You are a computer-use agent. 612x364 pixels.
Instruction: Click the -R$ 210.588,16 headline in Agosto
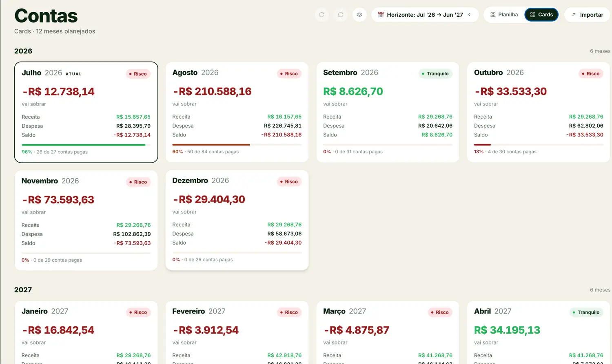(212, 91)
